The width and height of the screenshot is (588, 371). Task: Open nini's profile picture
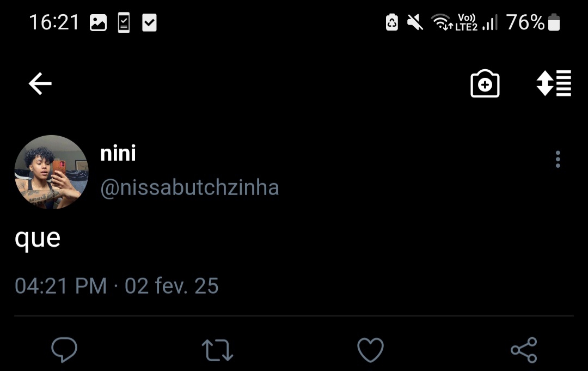[x=51, y=172]
